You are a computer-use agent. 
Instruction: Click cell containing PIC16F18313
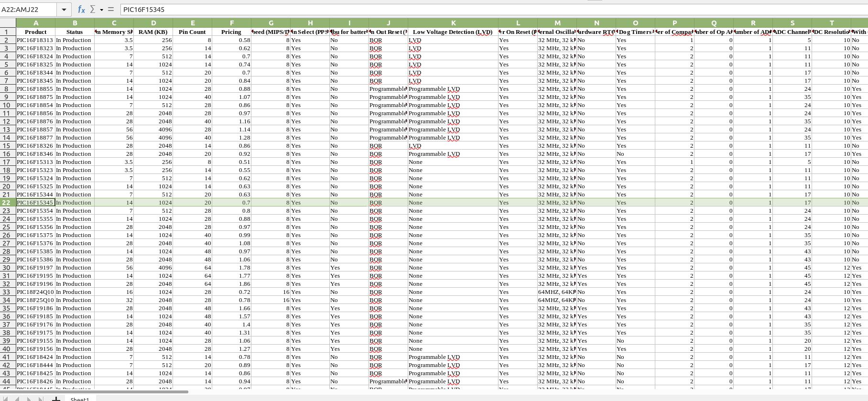pyautogui.click(x=35, y=40)
